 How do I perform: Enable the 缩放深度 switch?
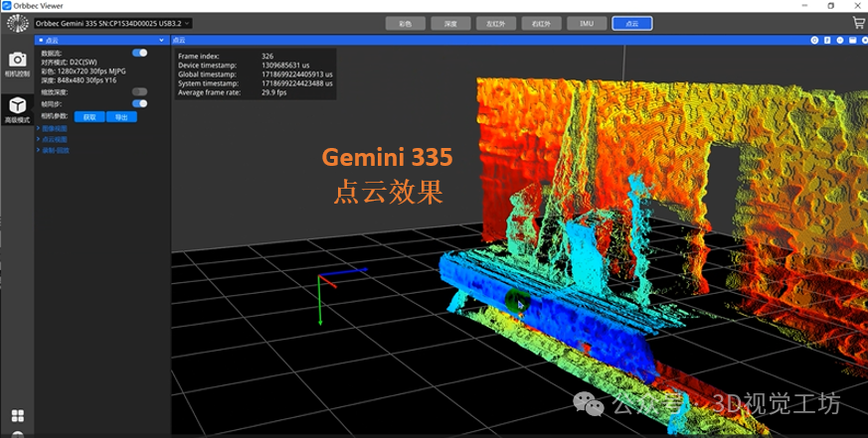click(x=139, y=91)
